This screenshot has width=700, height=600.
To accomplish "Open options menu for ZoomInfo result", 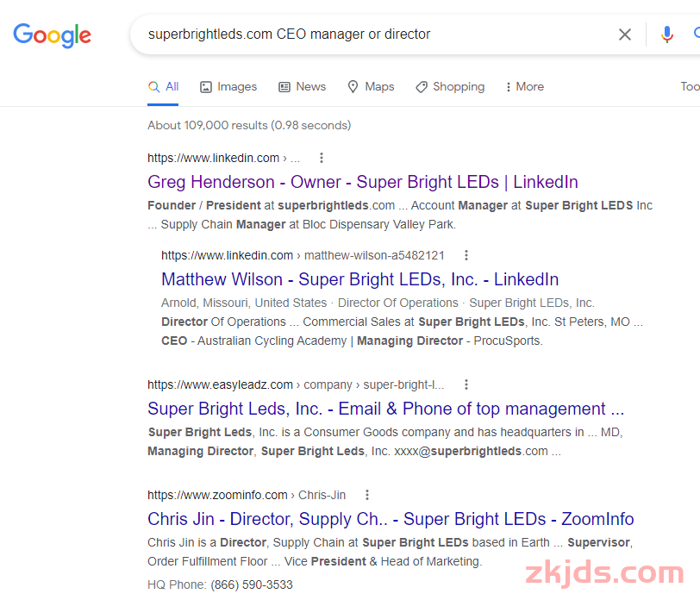I will pos(367,495).
